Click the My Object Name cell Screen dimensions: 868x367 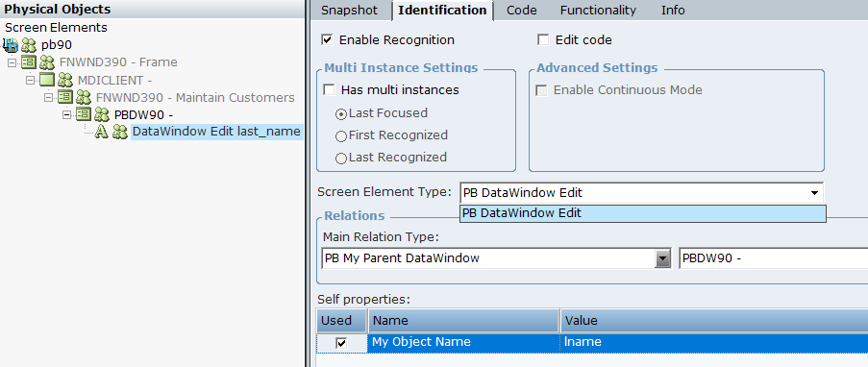463,343
